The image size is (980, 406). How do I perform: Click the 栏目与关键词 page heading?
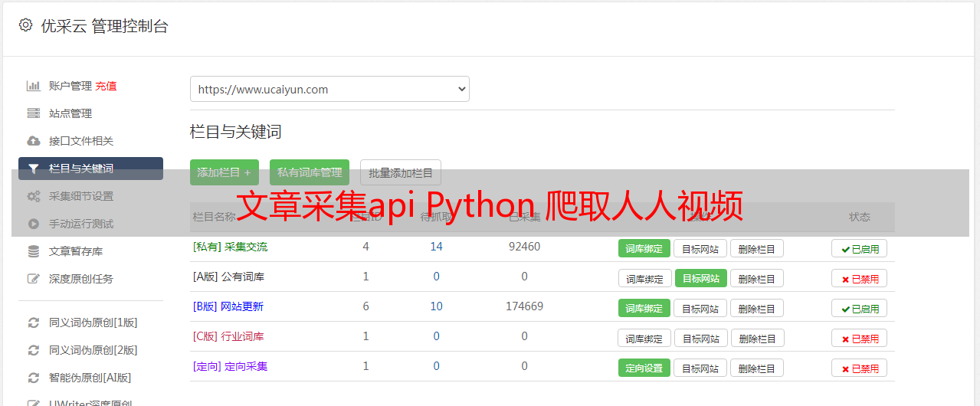click(236, 132)
